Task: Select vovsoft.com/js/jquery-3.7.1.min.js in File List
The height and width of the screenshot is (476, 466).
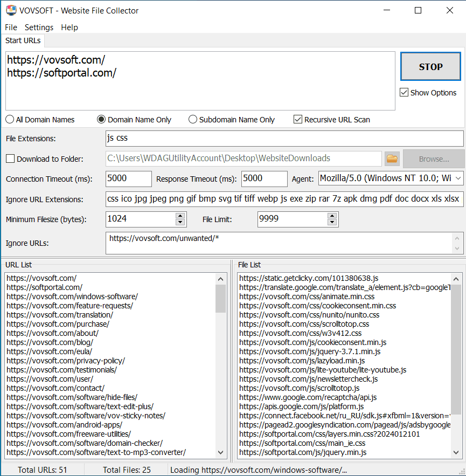Action: tap(310, 351)
